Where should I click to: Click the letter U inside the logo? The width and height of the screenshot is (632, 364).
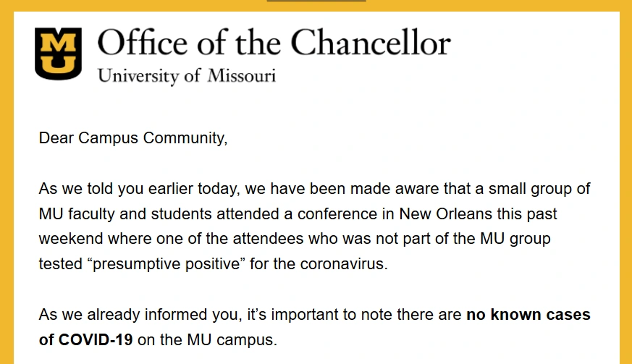pyautogui.click(x=58, y=64)
